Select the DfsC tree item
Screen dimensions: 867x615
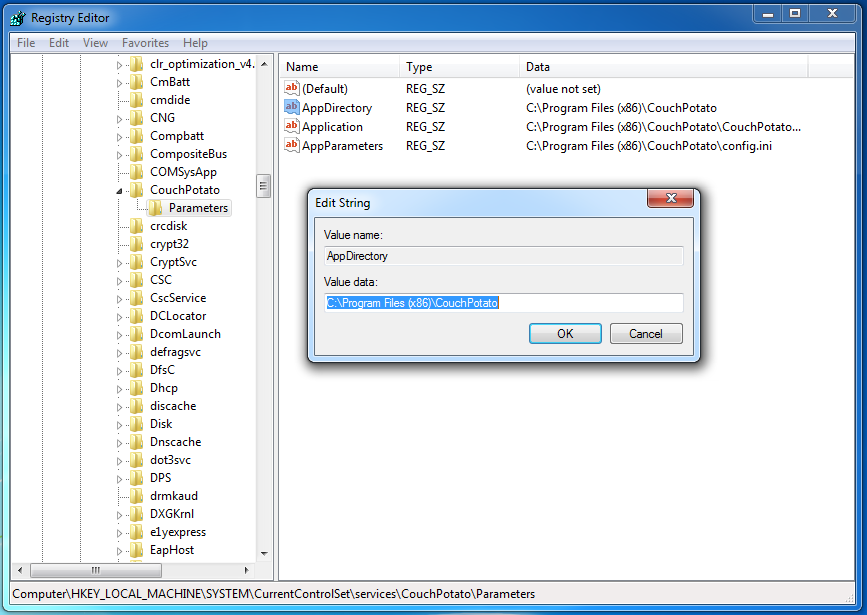tap(162, 370)
